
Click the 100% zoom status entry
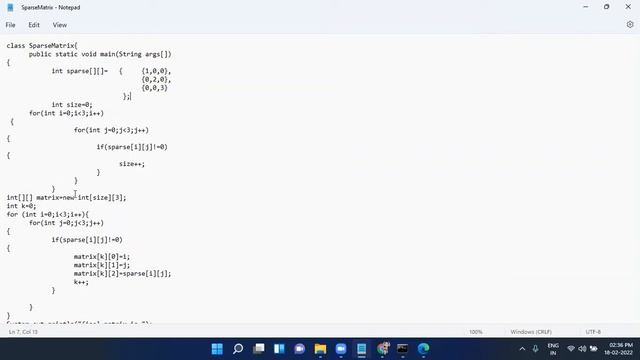click(476, 332)
